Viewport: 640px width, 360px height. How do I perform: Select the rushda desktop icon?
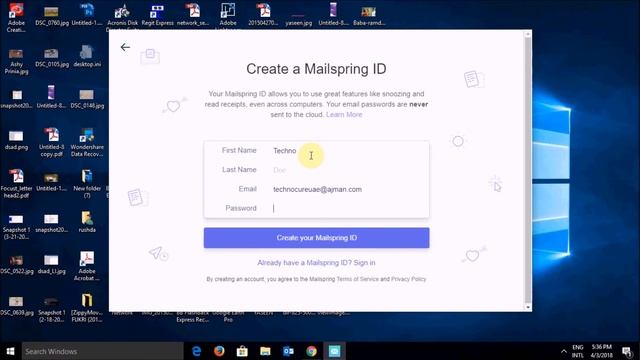click(x=87, y=222)
